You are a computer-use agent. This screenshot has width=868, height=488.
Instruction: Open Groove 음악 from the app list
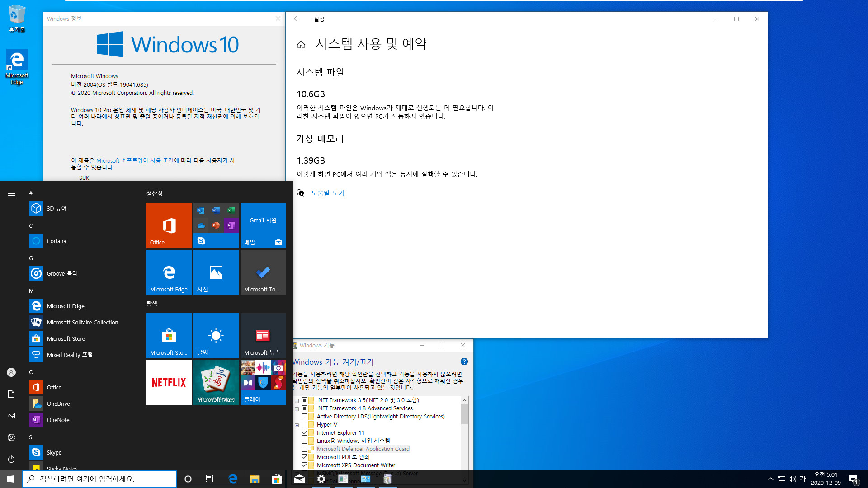click(81, 273)
